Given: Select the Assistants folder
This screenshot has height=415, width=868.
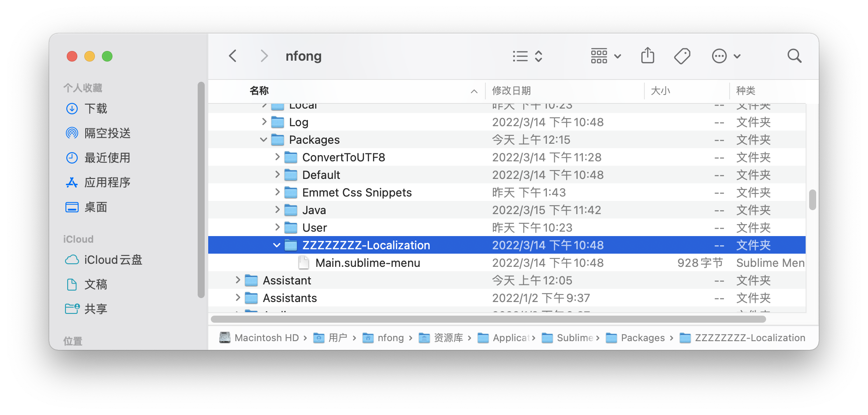Looking at the screenshot, I should [x=290, y=298].
